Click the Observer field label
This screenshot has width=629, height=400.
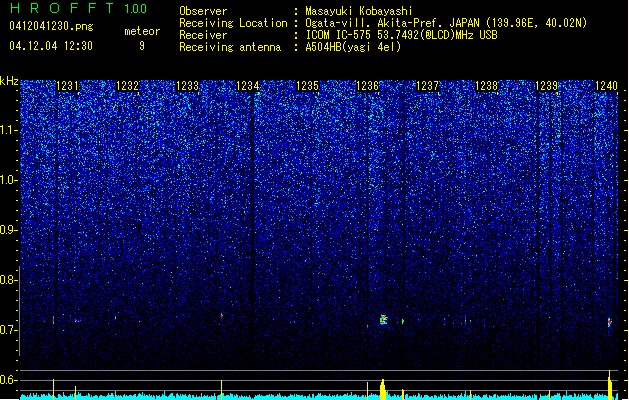click(203, 11)
